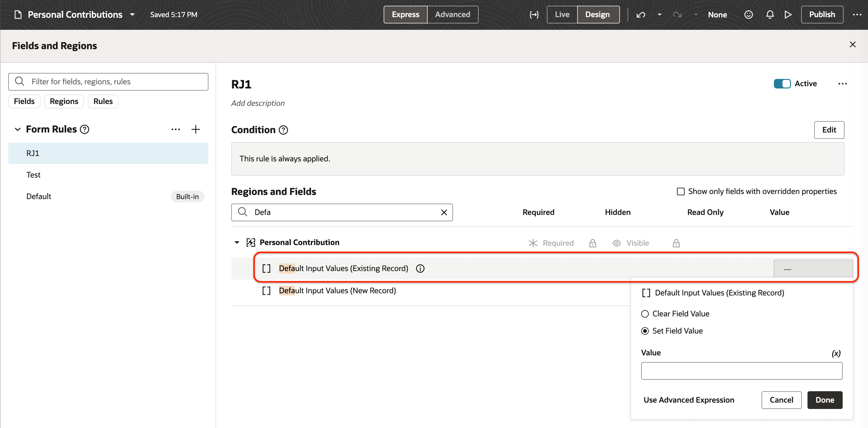Viewport: 868px width, 428px height.
Task: Click Add description text
Action: 258,103
